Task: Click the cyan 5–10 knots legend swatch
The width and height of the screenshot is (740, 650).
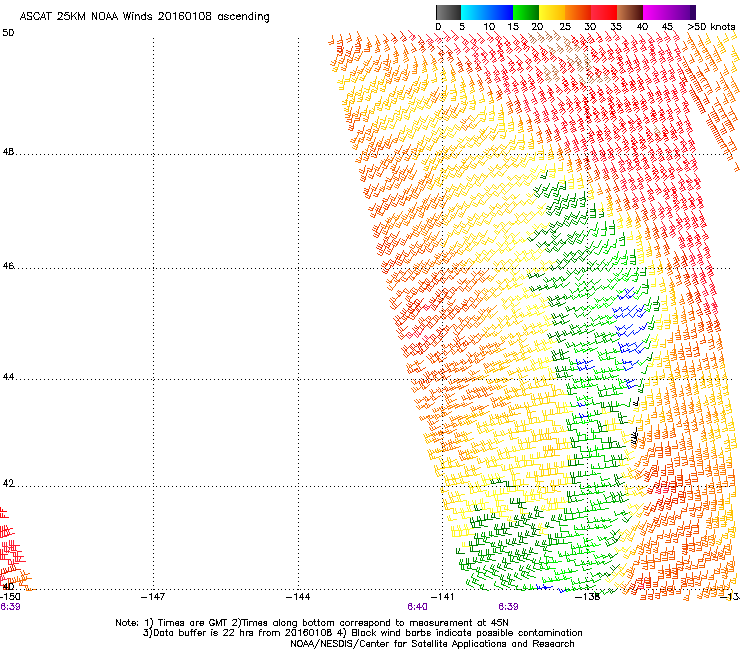Action: click(474, 12)
